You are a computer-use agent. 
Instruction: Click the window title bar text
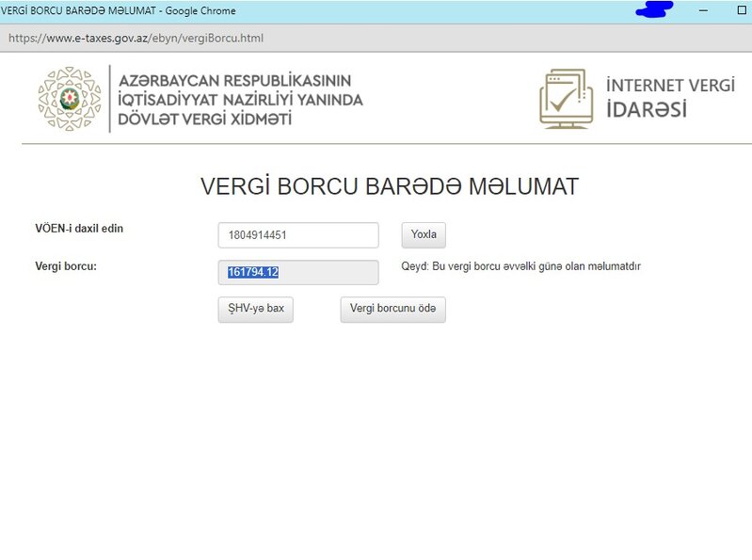click(120, 10)
